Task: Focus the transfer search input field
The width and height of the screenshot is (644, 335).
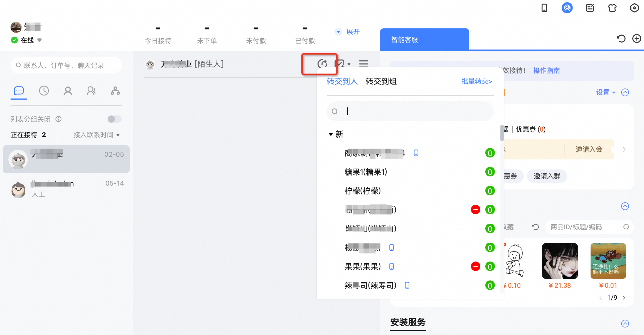Action: click(410, 111)
